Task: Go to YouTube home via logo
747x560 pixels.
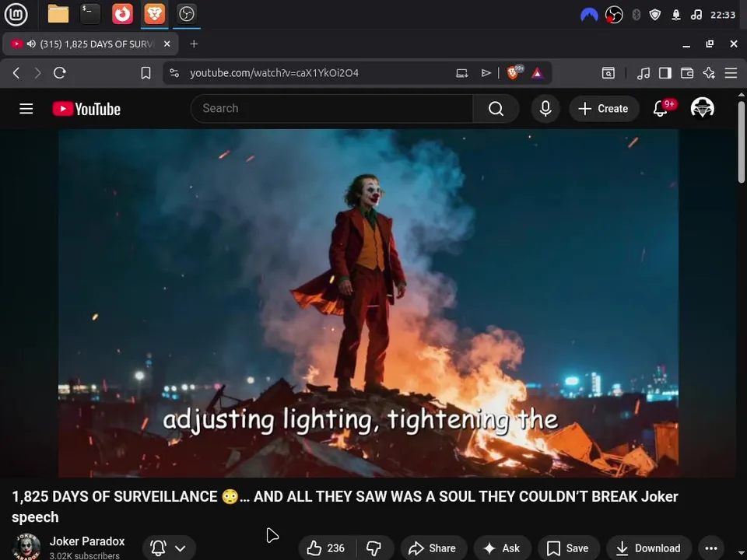Action: 86,109
